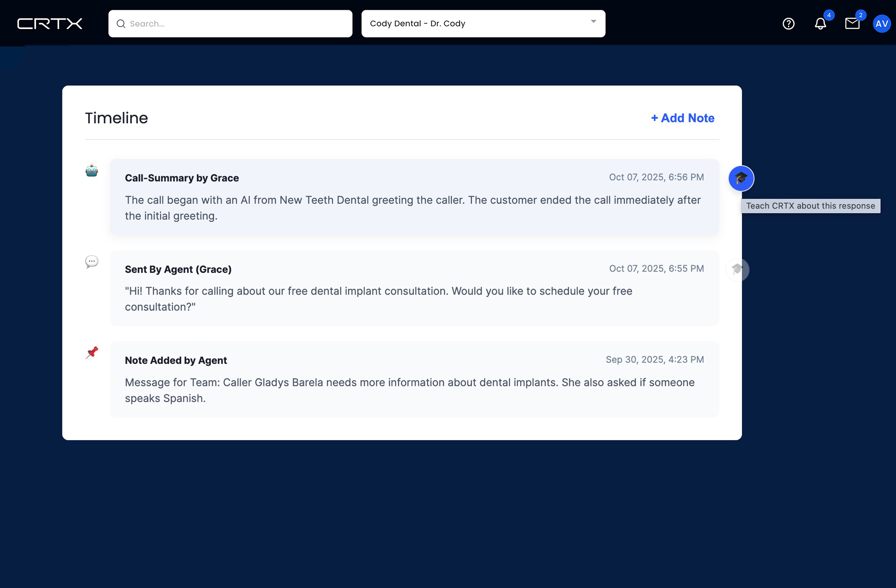Click into the Search input field

point(233,24)
